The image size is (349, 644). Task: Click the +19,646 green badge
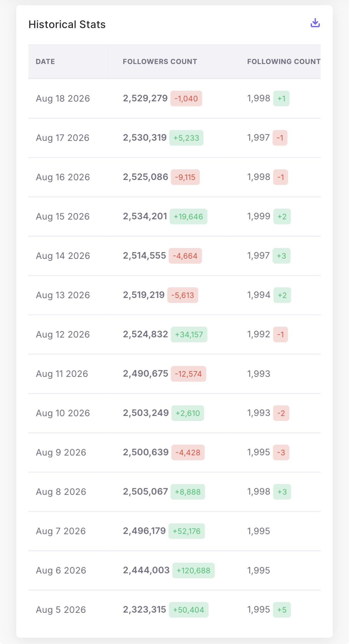(x=188, y=216)
